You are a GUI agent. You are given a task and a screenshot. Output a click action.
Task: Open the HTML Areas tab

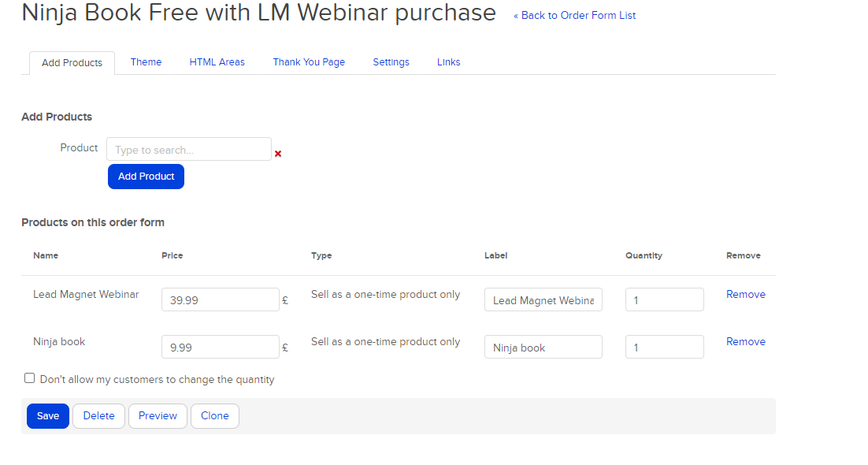click(217, 62)
